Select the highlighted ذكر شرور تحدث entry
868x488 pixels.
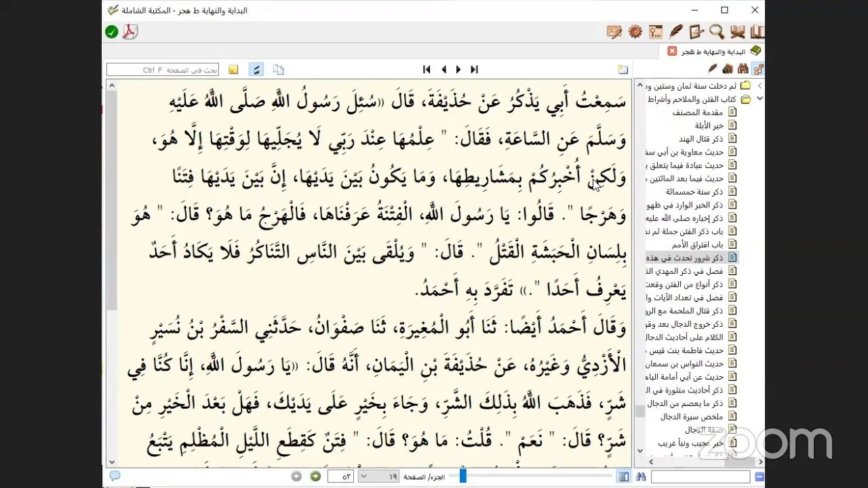coord(685,258)
